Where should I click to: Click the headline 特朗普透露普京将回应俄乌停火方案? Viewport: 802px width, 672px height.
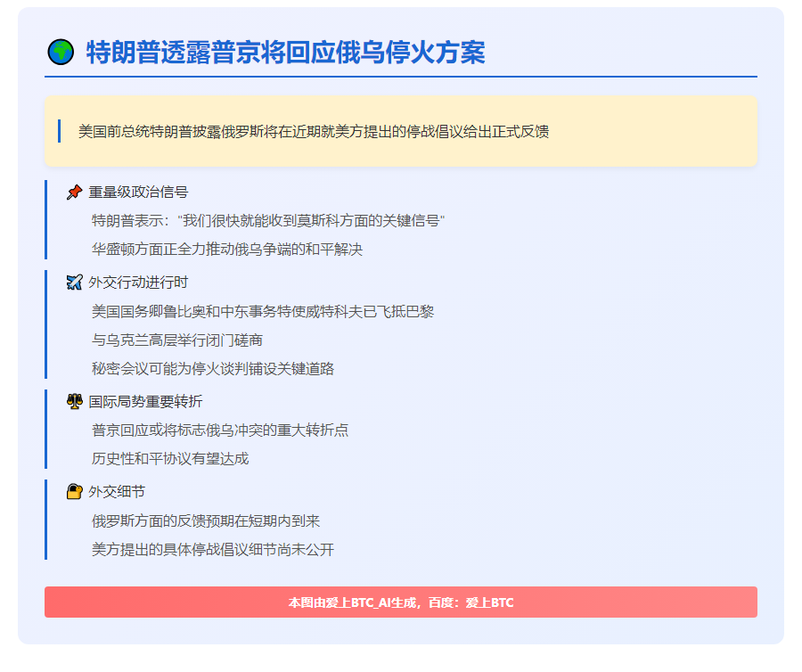coord(285,53)
